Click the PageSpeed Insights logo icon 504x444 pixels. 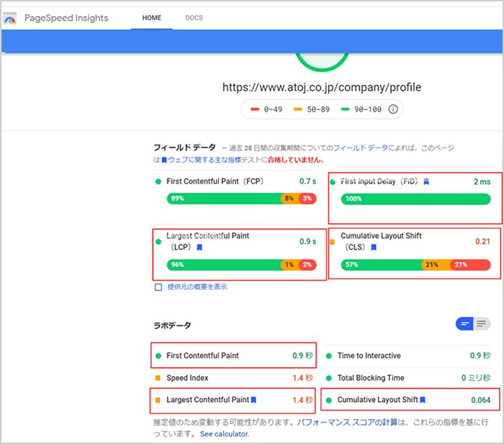click(x=9, y=18)
